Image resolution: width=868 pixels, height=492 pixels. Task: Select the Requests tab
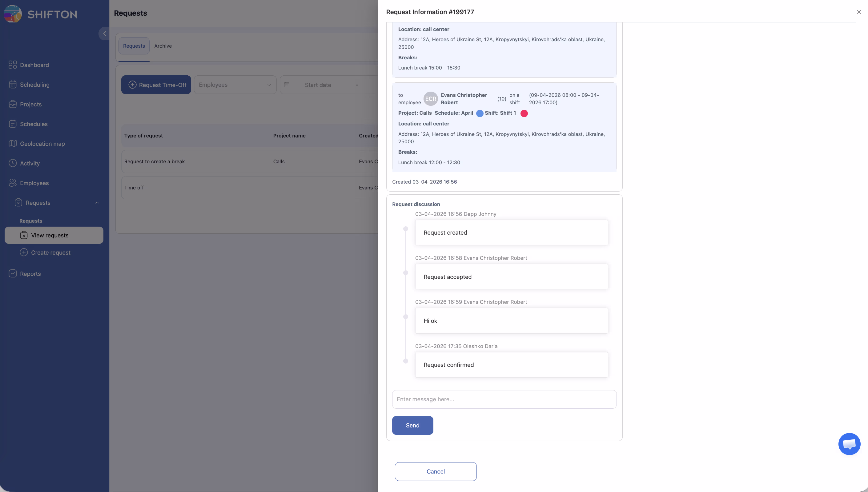click(134, 46)
